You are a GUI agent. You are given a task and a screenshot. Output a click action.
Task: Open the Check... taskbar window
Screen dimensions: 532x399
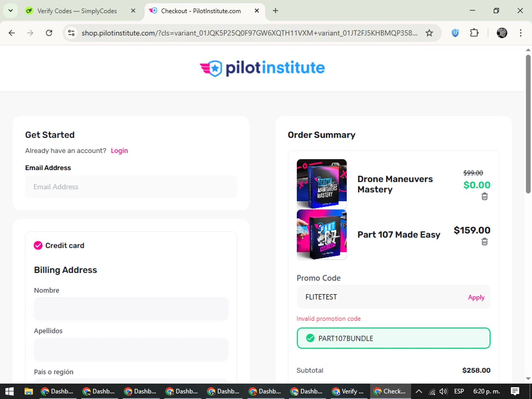(x=390, y=391)
